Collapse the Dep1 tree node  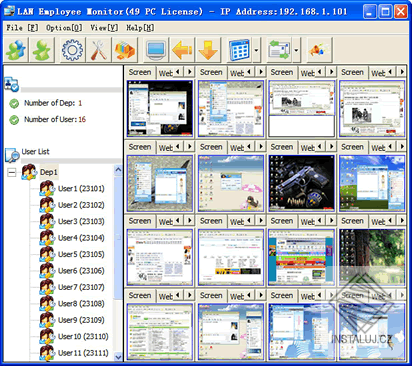click(12, 172)
